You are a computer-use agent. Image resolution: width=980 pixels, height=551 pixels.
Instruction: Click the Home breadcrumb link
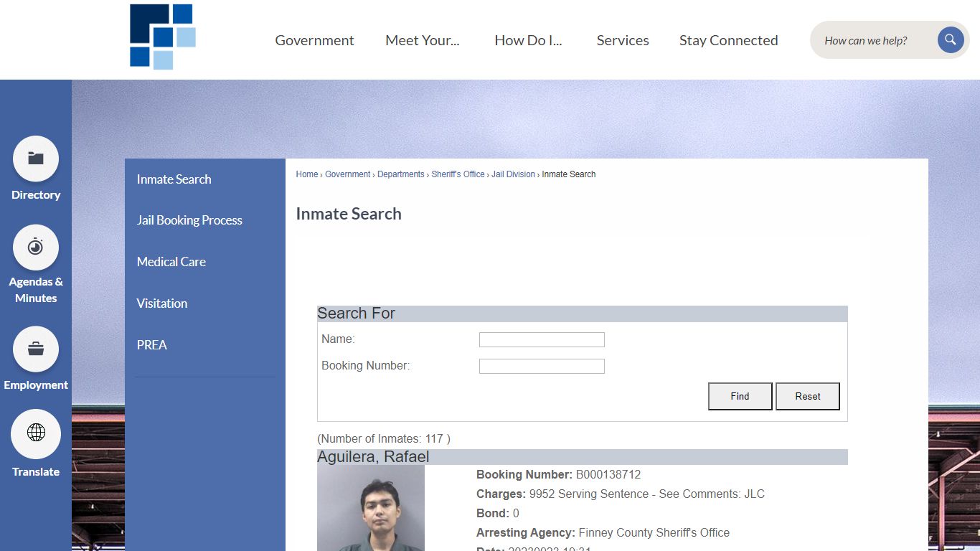(x=307, y=174)
